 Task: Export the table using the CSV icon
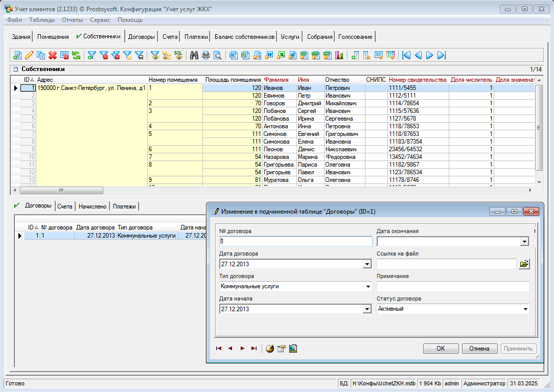click(304, 55)
